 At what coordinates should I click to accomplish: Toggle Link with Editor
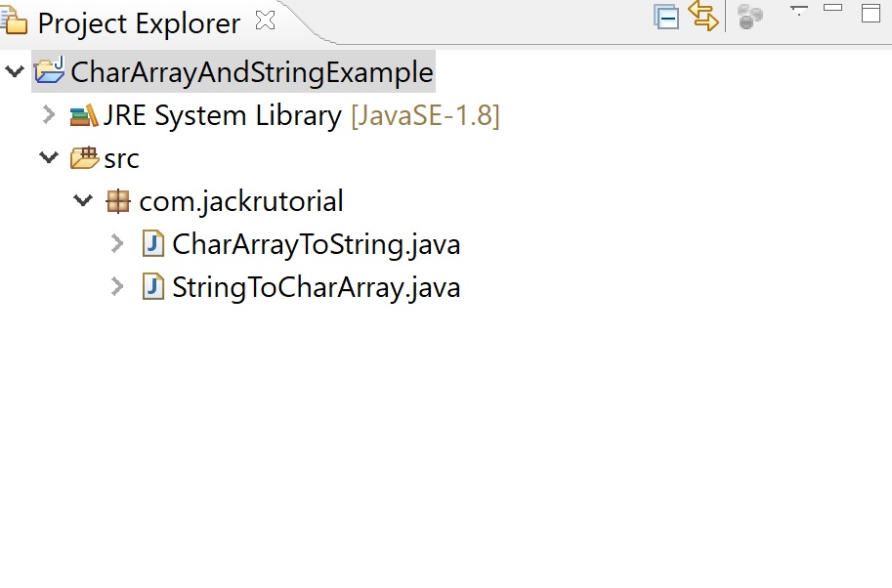(704, 17)
